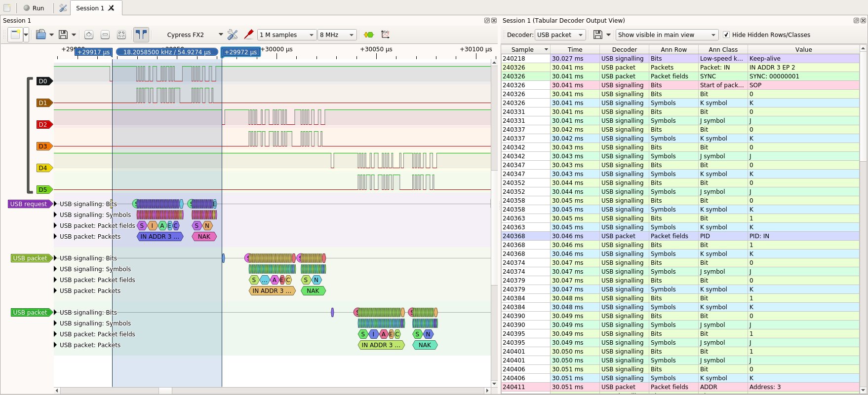Zoom to fit the whole capture
Viewport: 868px width, 395px height.
[121, 35]
